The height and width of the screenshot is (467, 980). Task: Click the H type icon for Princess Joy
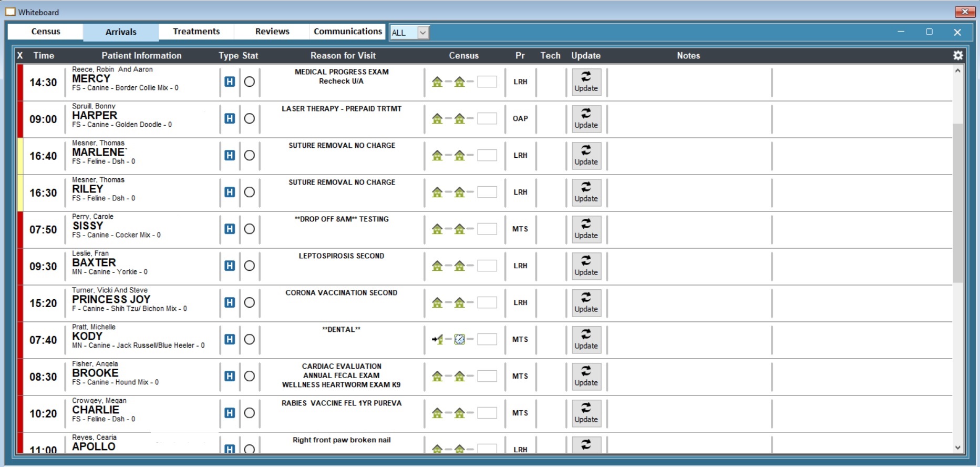click(x=230, y=302)
